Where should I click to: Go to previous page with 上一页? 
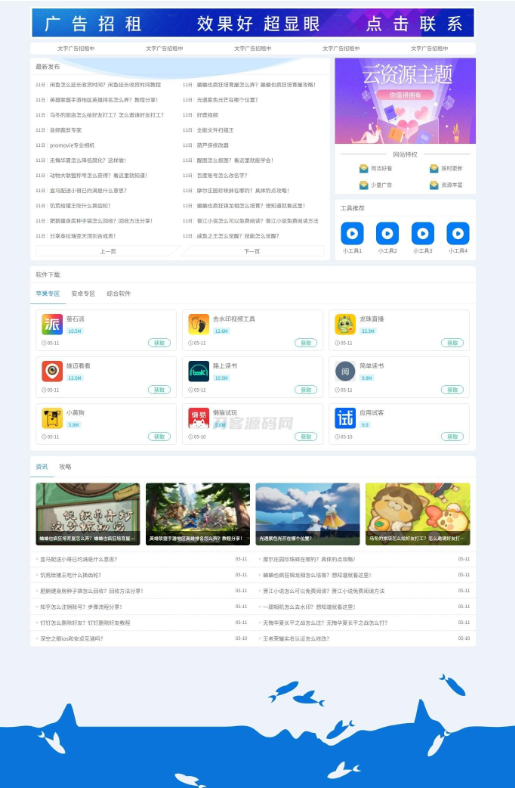tap(108, 251)
